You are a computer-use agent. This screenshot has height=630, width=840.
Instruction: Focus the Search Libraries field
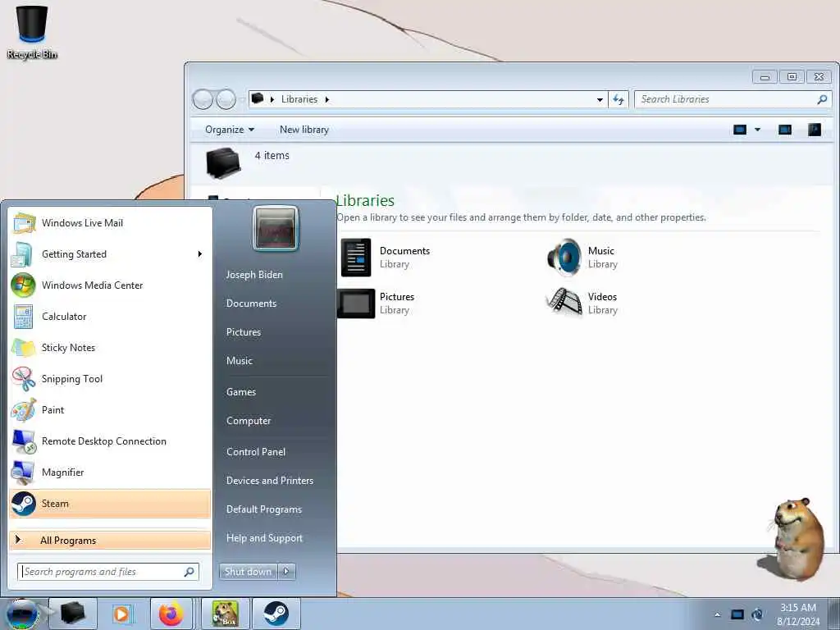pyautogui.click(x=733, y=99)
